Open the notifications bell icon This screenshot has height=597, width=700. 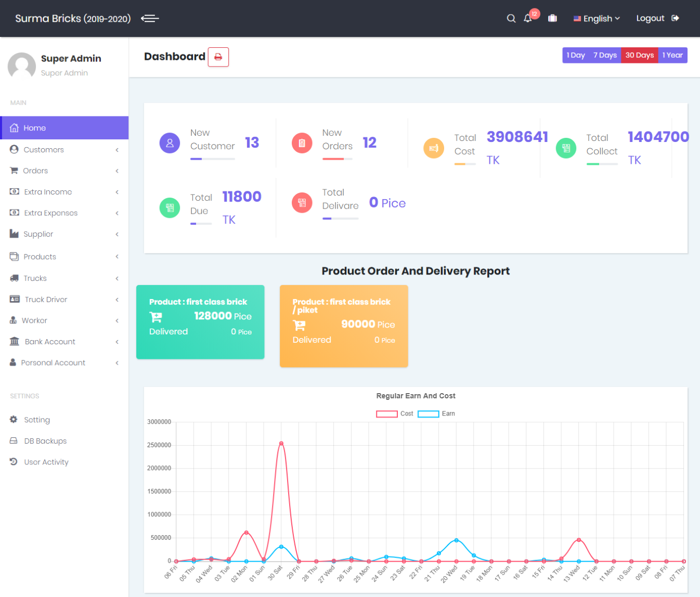[528, 19]
